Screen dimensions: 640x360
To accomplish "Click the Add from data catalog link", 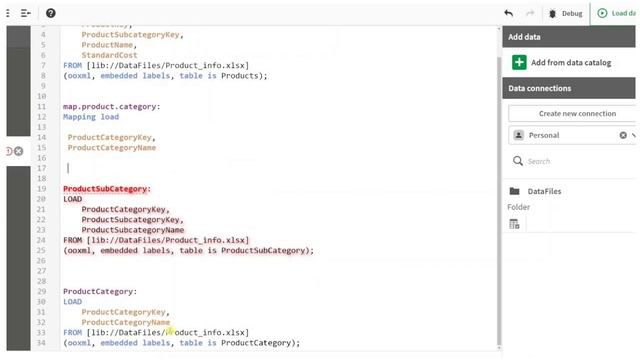I will tap(571, 62).
